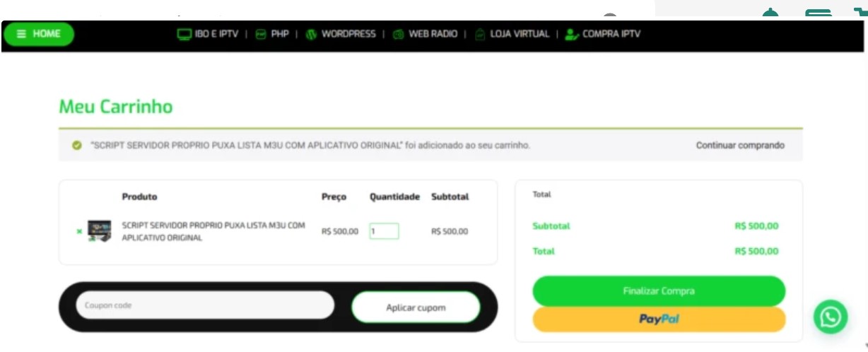Follow the Continuar comprando link
Viewport: 868px width, 352px height.
(739, 146)
